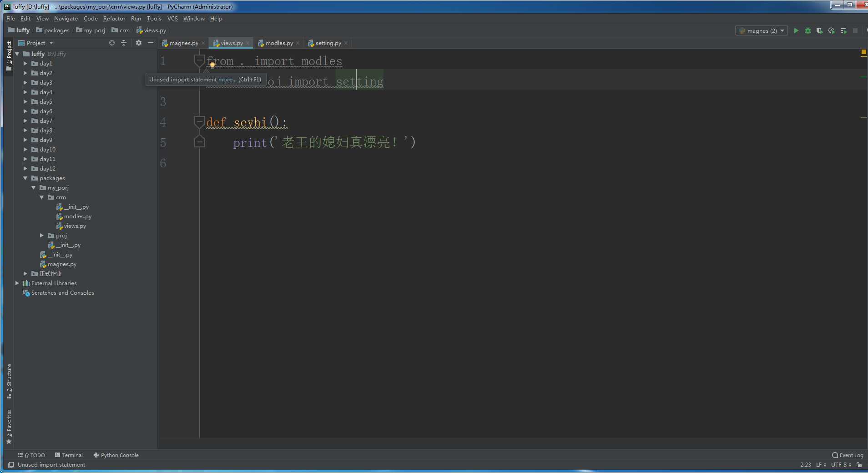Screen dimensions: 868x473
Task: Open the Tools menu
Action: (x=154, y=18)
